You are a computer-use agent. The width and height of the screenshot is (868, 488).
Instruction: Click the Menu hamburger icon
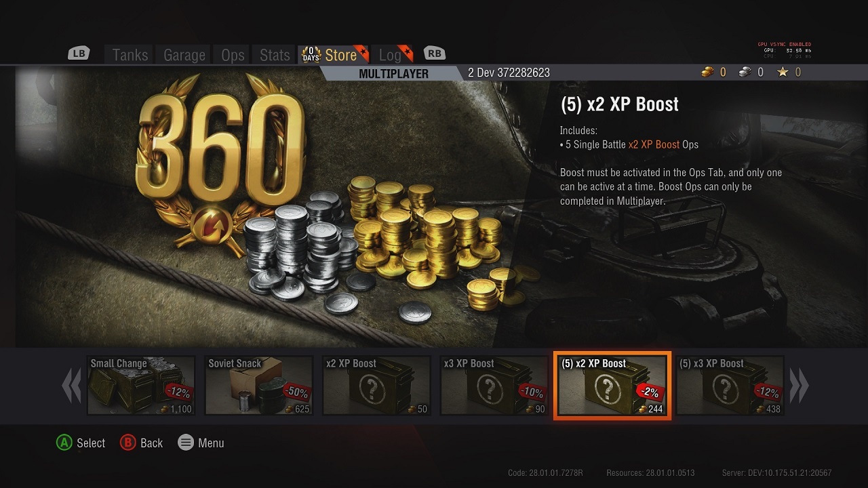pos(186,443)
